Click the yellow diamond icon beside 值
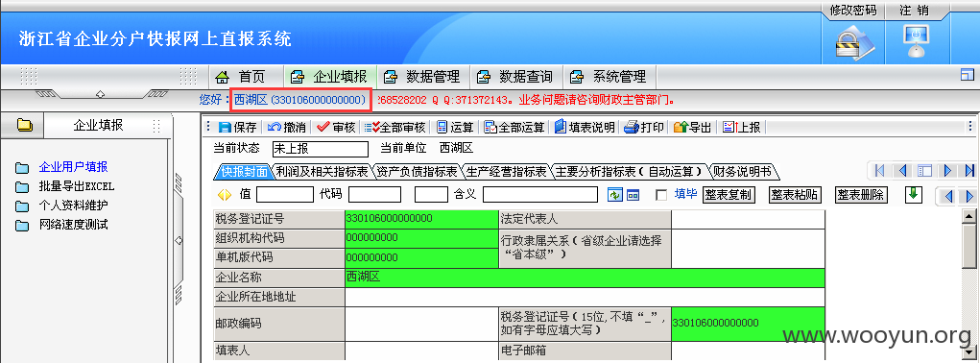 [x=224, y=195]
